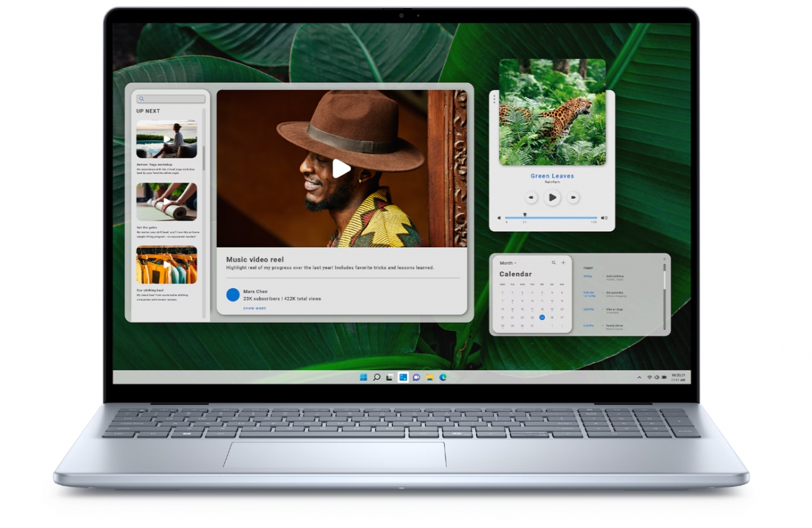
Task: Click the SHOW MORE link under Mars Chen
Action: pyautogui.click(x=255, y=308)
